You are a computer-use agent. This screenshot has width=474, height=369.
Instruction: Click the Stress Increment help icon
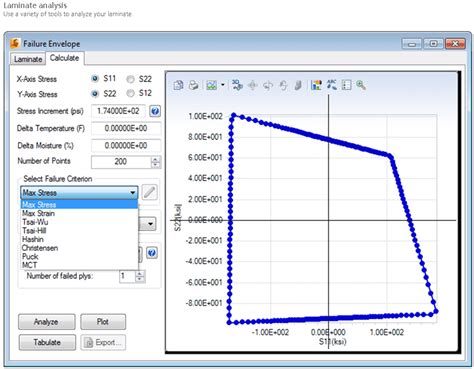point(155,111)
